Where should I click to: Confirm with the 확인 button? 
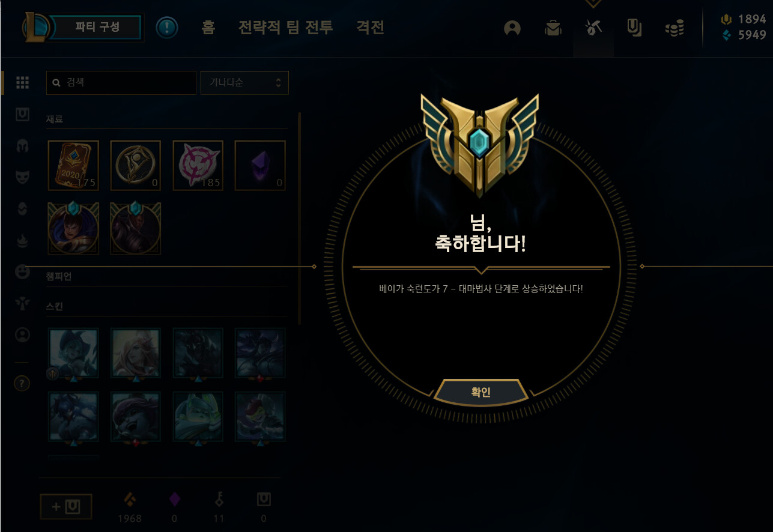point(480,392)
